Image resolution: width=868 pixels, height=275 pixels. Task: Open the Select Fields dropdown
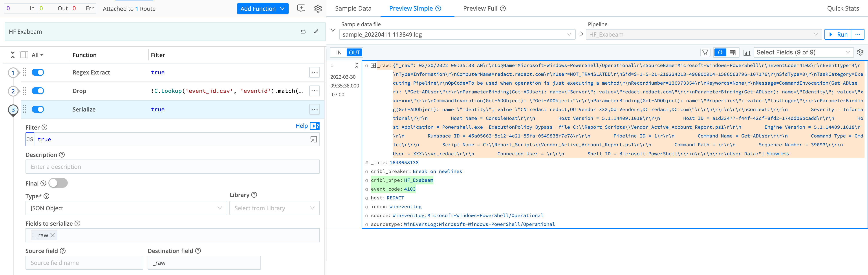[x=803, y=52]
